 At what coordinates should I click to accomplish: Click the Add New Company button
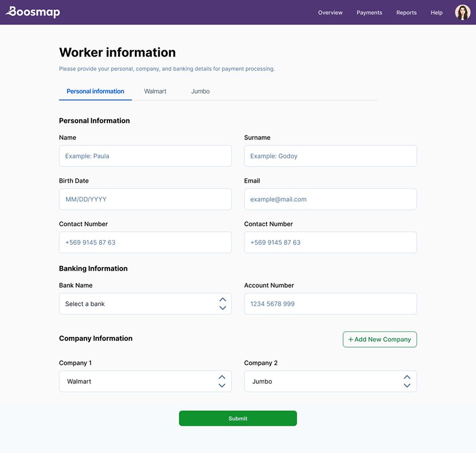[x=379, y=339]
